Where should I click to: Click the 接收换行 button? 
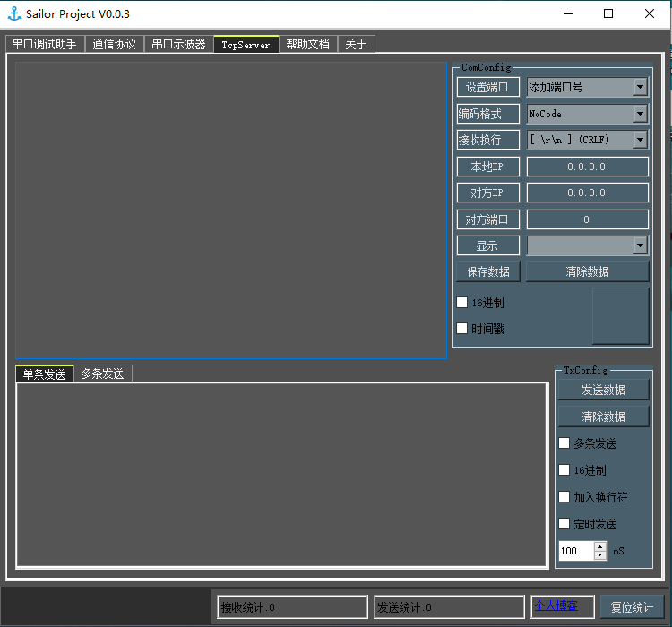click(x=488, y=140)
